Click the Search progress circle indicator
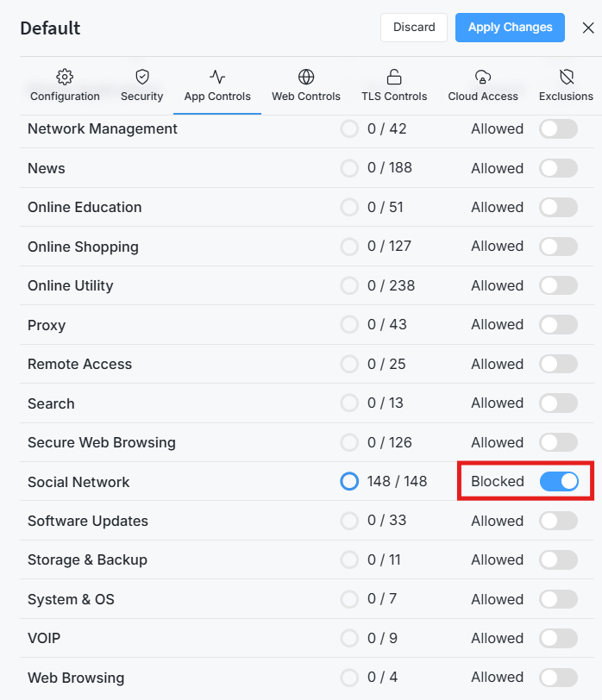602x700 pixels. point(349,403)
